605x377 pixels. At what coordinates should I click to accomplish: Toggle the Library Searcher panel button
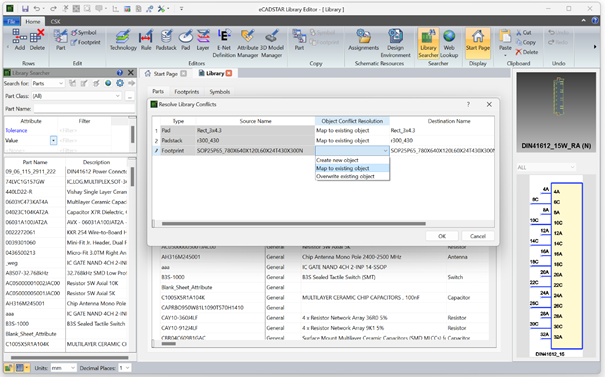(428, 43)
